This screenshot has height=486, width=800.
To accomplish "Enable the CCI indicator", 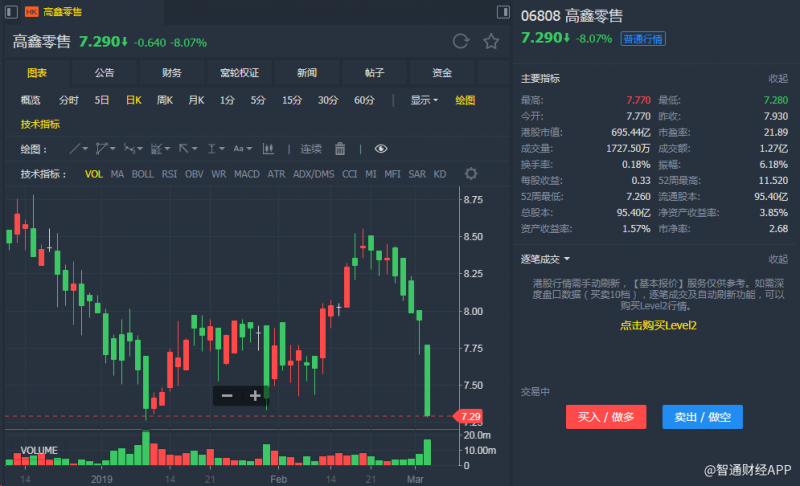I will [x=349, y=174].
